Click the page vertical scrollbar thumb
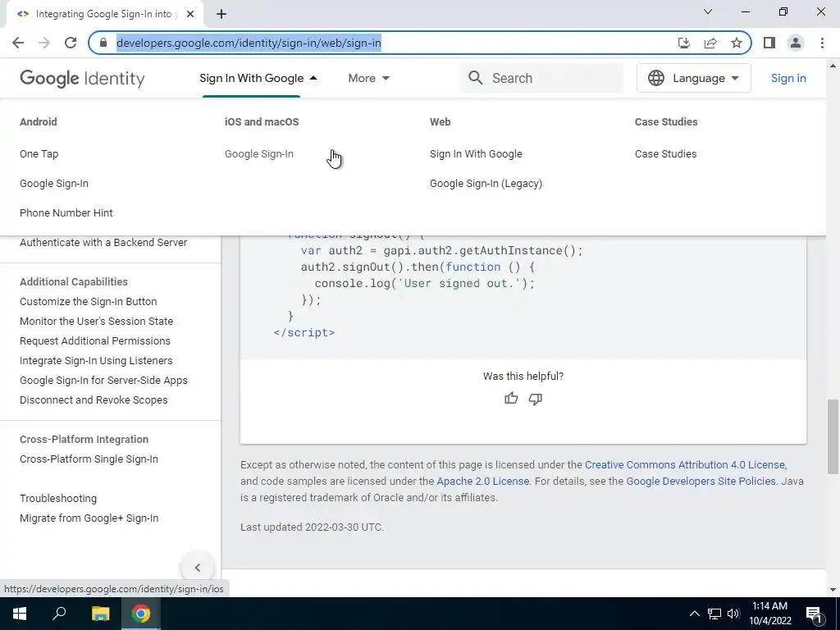 click(x=833, y=436)
